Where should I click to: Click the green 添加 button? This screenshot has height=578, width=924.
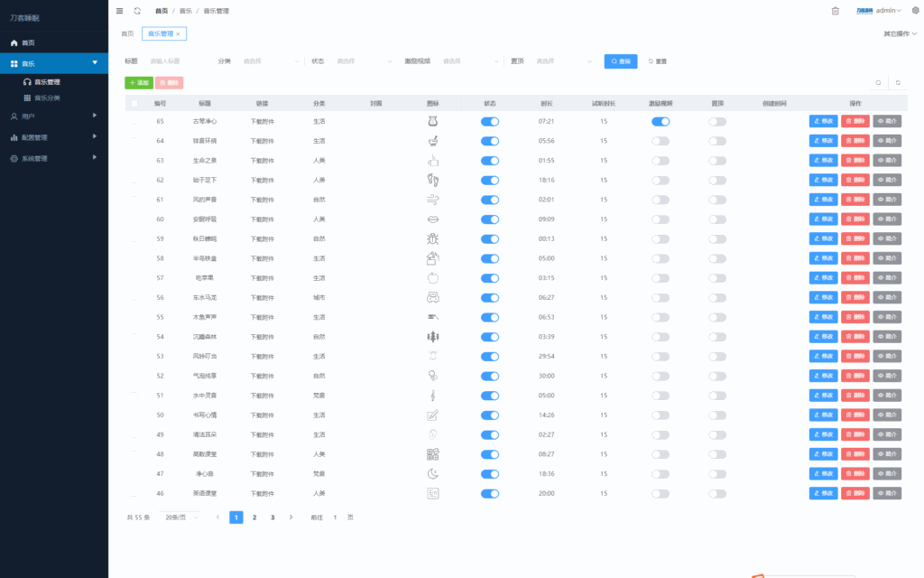(139, 82)
